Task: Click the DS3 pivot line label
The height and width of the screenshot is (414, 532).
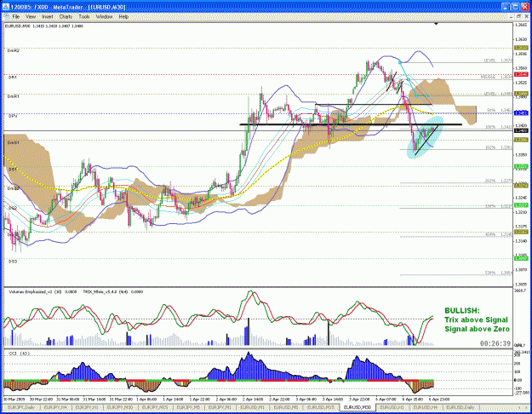Action: click(x=13, y=262)
